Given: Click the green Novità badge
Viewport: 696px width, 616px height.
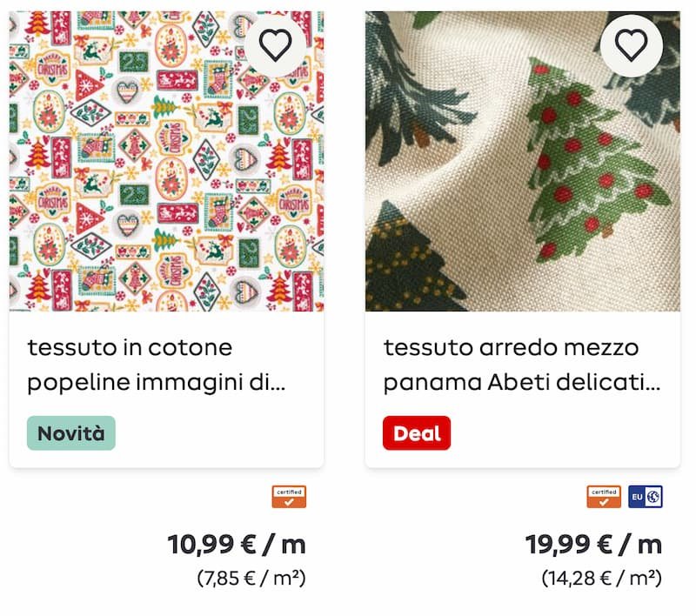Looking at the screenshot, I should pos(70,431).
